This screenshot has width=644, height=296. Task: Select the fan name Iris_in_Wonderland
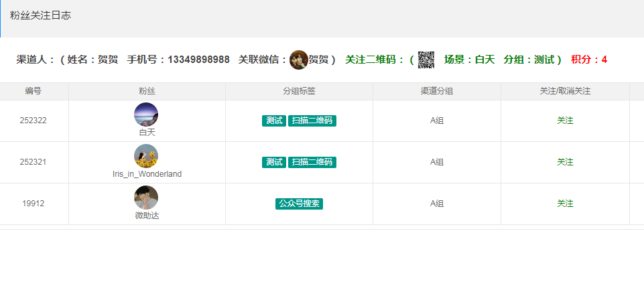(x=147, y=174)
